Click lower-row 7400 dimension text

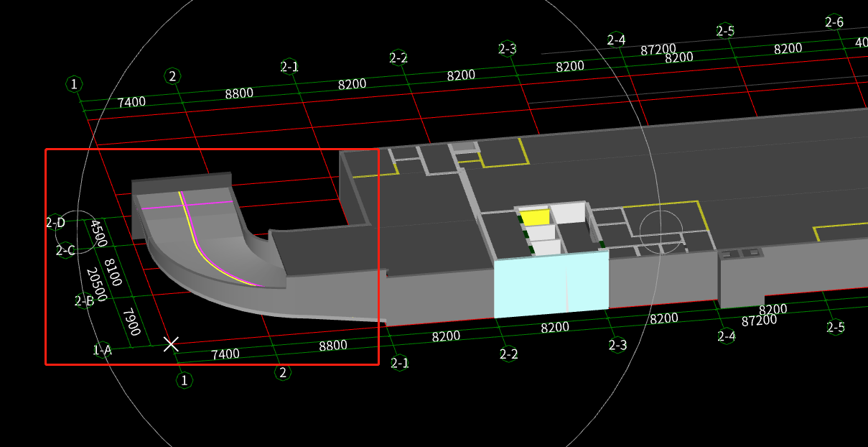coord(225,354)
